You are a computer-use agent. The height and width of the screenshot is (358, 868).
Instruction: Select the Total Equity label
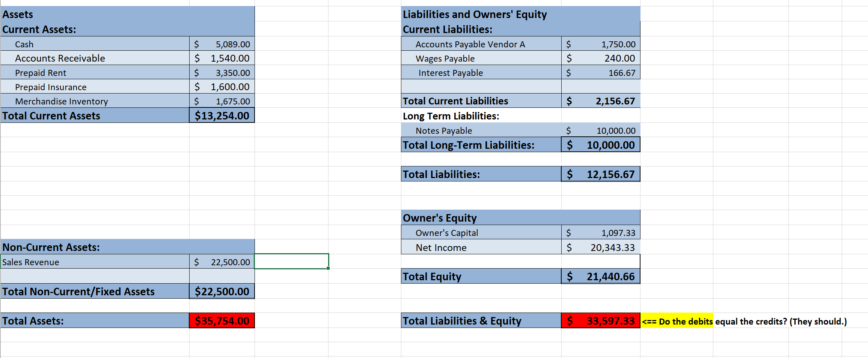(x=481, y=276)
